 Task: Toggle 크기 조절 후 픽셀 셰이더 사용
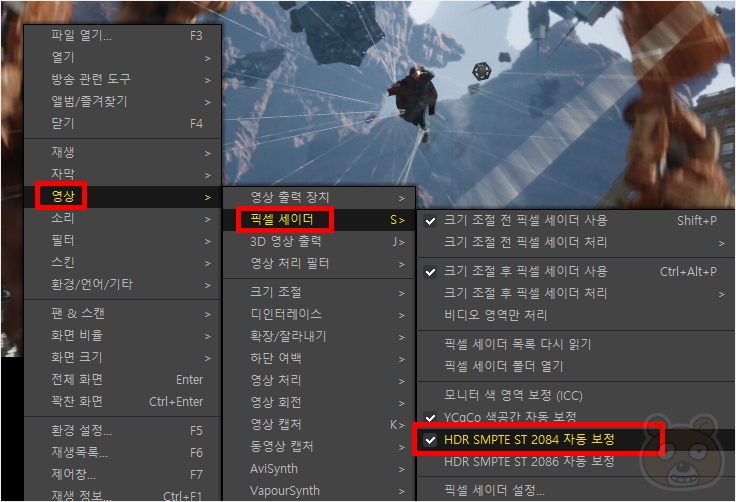tap(576, 272)
